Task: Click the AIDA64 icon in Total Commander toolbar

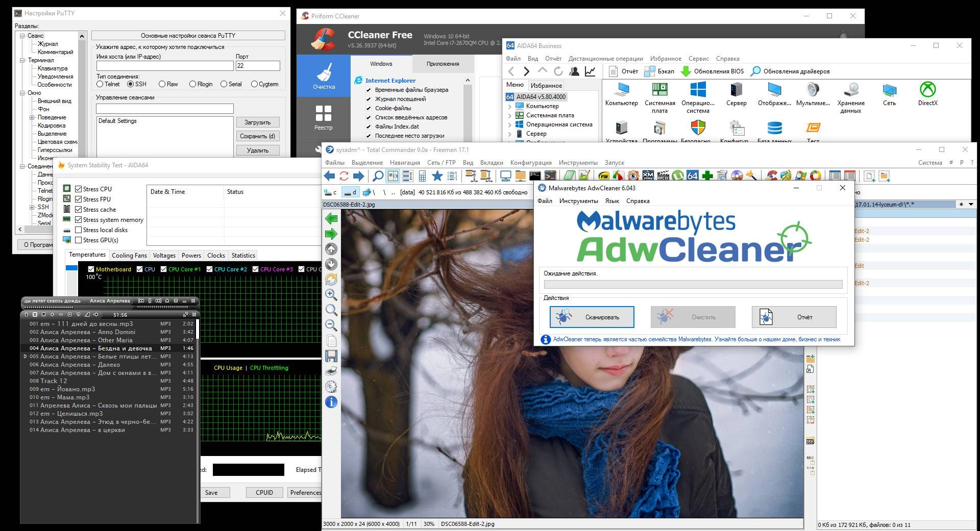Action: pos(693,176)
